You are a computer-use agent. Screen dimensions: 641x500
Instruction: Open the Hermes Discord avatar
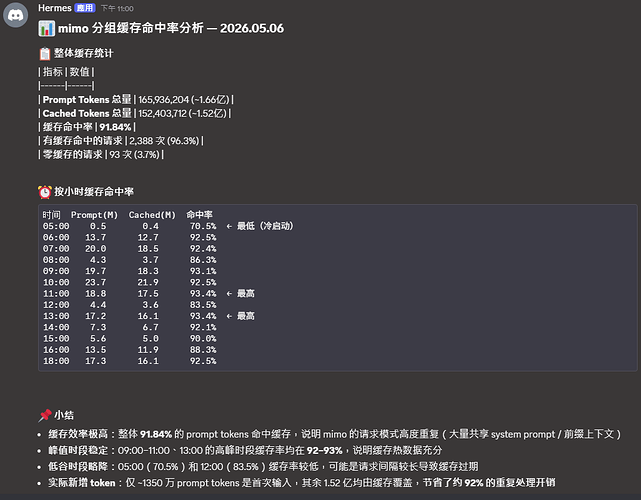pos(16,15)
